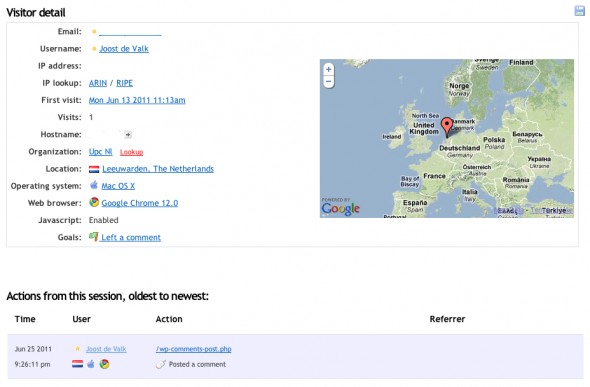This screenshot has width=590, height=387.
Task: Open the Left a comment goal link
Action: 131,237
